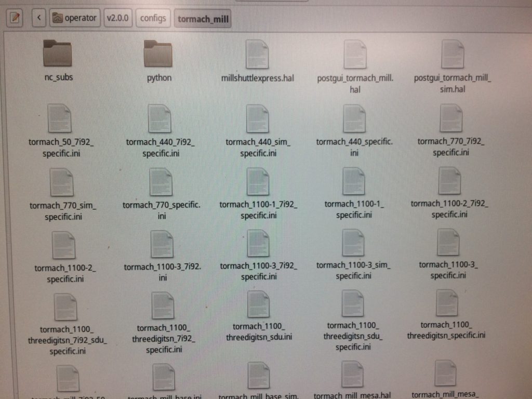Viewport: 532px width, 399px height.
Task: Pick tormach_1100-2_7i92_specific.ini file
Action: (449, 193)
